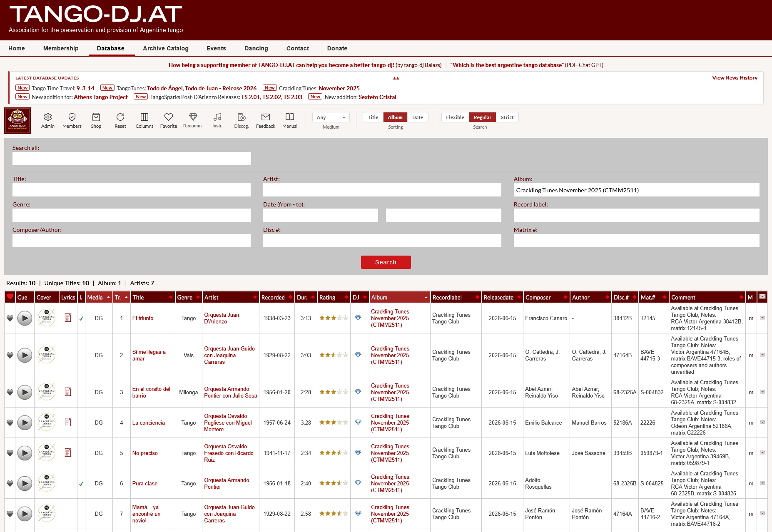Open the Events menu item
Viewport: 772px width, 532px height.
tap(216, 48)
